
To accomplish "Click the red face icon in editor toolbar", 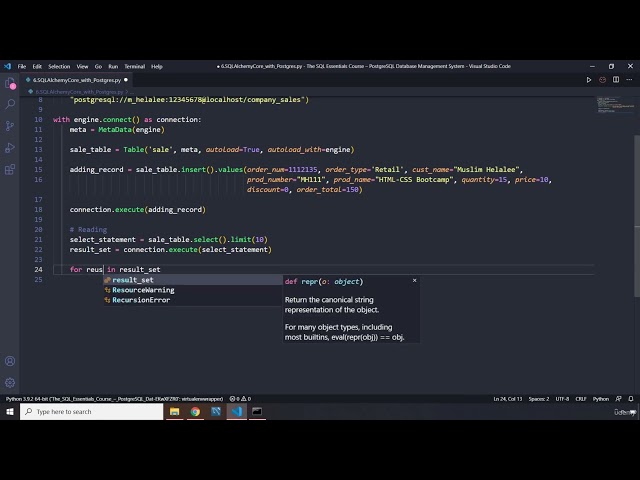I will (602, 80).
